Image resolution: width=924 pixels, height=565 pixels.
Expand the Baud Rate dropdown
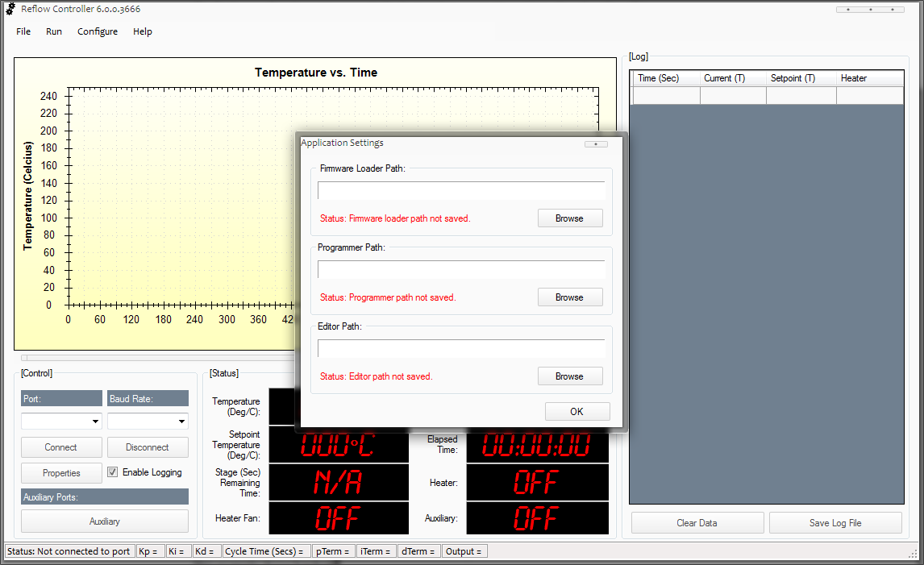coord(181,421)
